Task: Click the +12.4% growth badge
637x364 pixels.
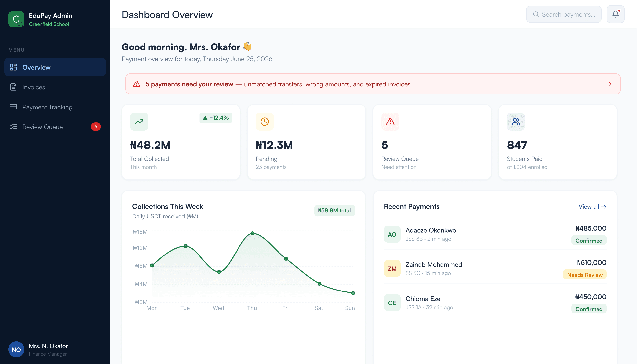Action: pos(216,118)
